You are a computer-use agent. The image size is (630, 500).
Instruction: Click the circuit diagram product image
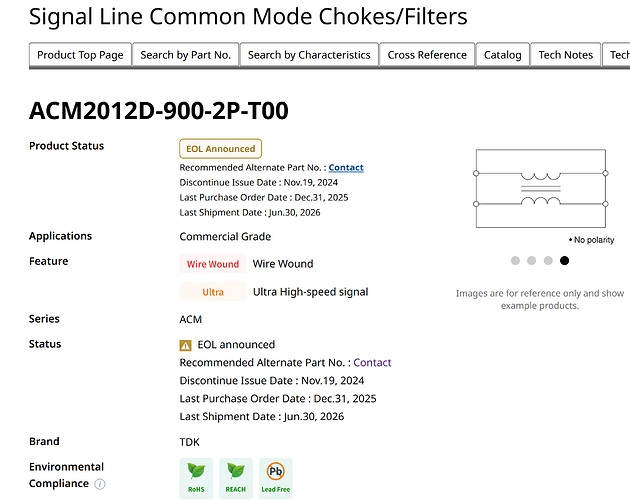tap(541, 189)
